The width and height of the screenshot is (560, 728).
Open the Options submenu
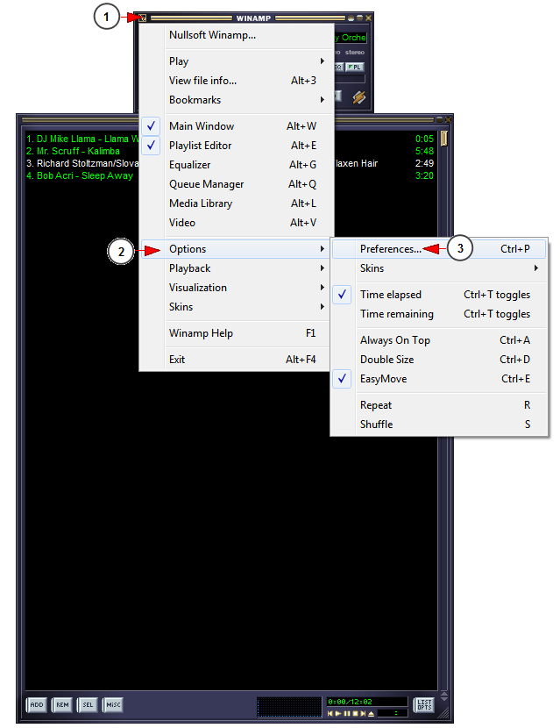tap(236, 249)
